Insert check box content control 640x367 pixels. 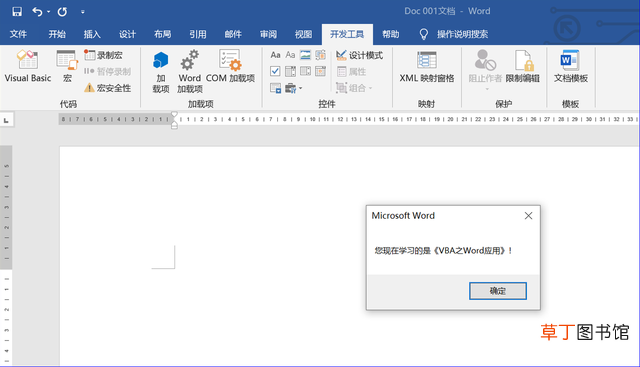[275, 71]
